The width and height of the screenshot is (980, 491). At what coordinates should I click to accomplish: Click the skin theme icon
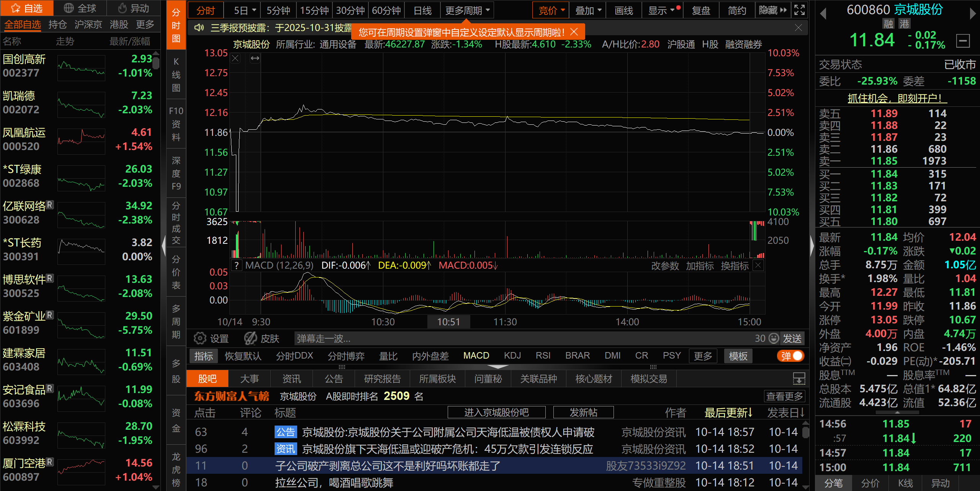[251, 338]
